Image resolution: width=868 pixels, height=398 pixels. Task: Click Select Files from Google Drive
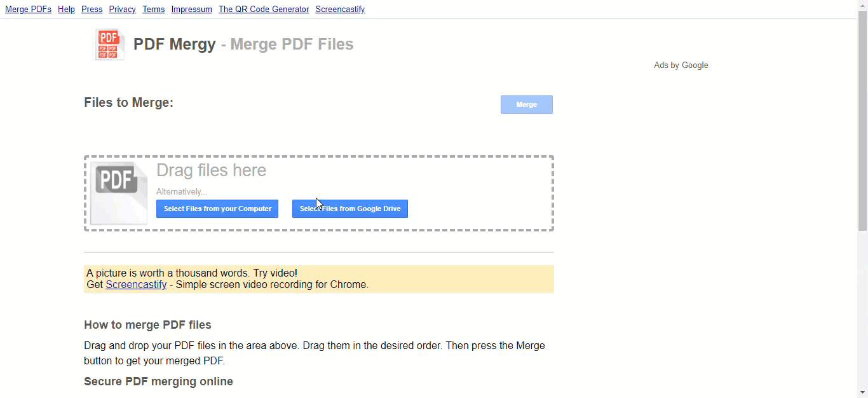(x=350, y=209)
